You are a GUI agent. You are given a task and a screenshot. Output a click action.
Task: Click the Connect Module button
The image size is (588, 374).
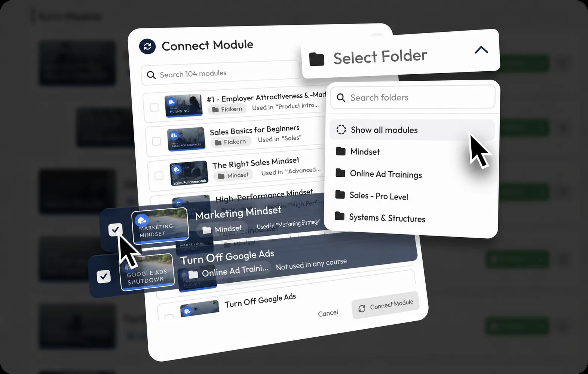(x=385, y=305)
